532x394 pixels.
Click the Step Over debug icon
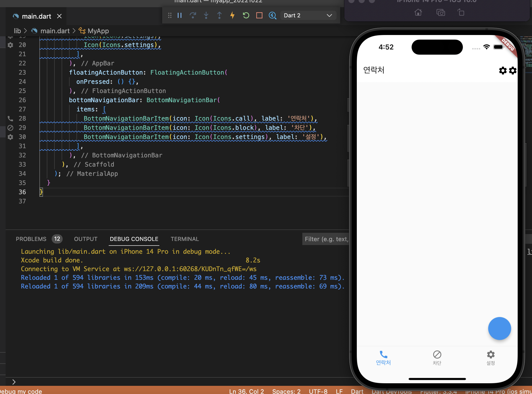tap(193, 16)
